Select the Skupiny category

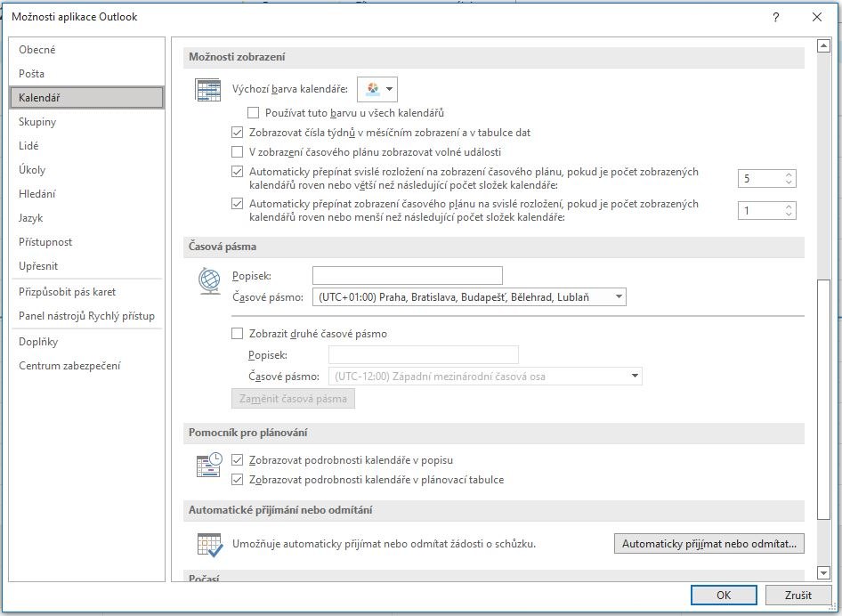pyautogui.click(x=87, y=122)
